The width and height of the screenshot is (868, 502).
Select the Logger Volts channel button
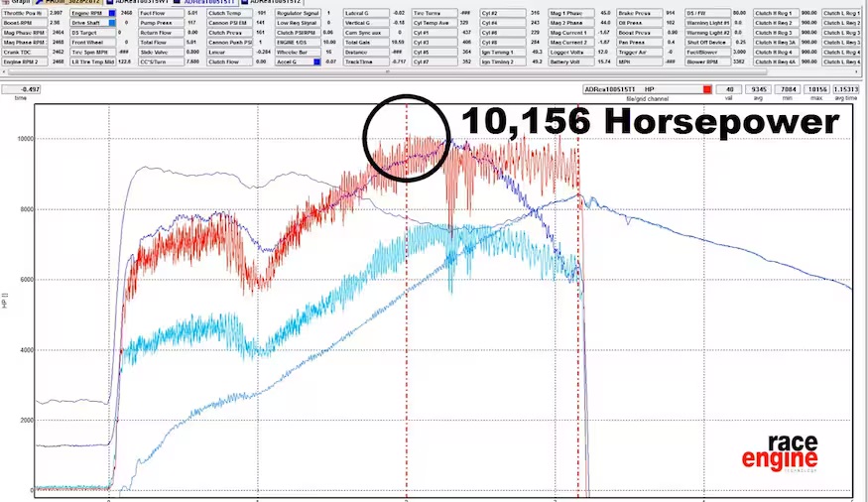[571, 52]
